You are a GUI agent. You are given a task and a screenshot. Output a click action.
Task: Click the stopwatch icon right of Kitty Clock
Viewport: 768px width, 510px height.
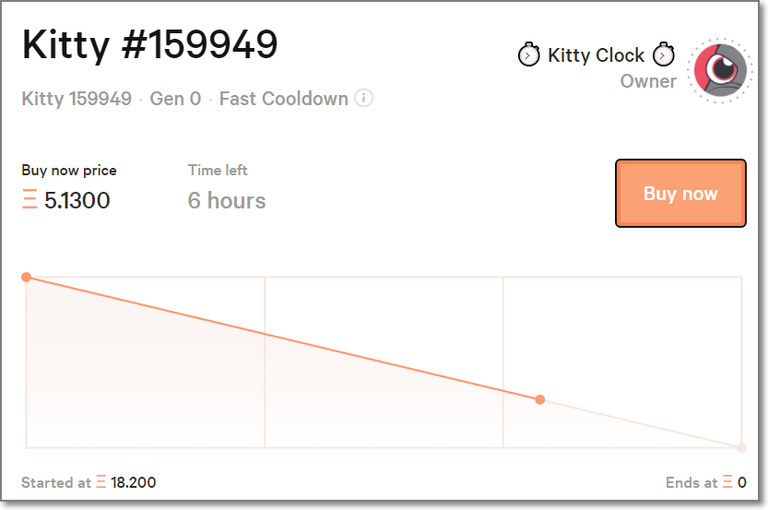tap(663, 55)
